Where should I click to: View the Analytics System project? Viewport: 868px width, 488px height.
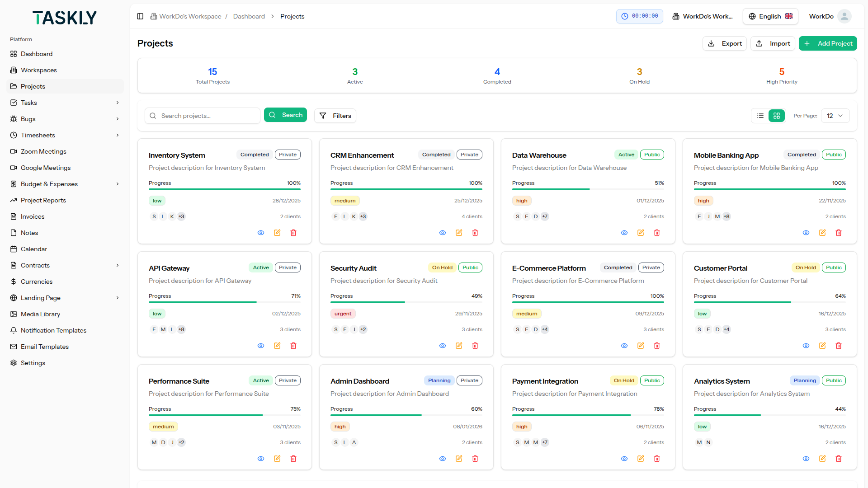pyautogui.click(x=806, y=459)
